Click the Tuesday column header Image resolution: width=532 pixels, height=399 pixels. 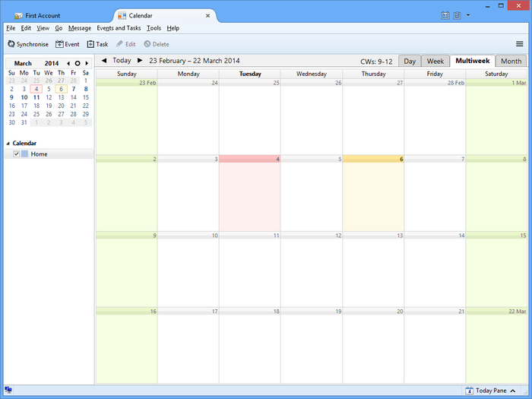(x=250, y=74)
